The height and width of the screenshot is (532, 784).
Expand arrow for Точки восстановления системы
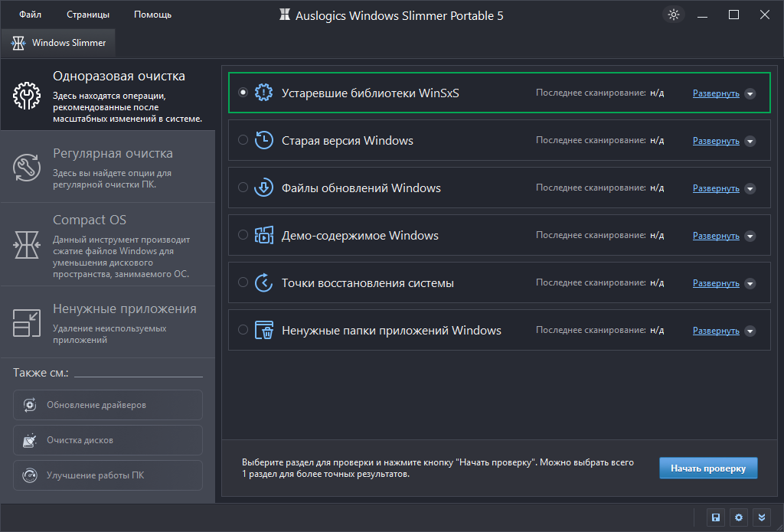pyautogui.click(x=750, y=284)
